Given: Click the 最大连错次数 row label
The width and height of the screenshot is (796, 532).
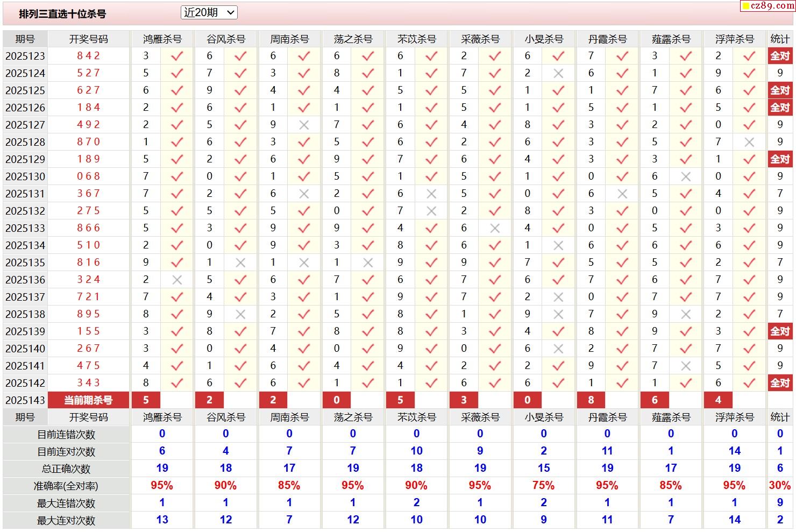Looking at the screenshot, I should click(66, 503).
